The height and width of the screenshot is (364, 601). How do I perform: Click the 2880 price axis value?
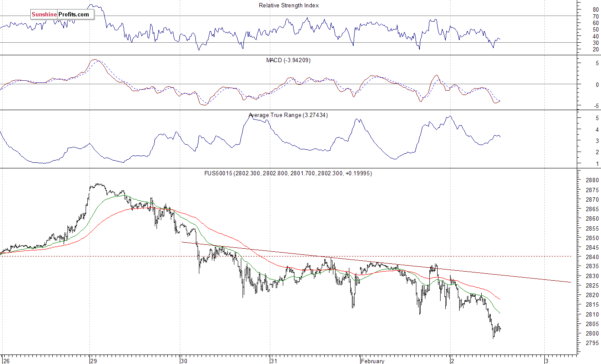click(x=592, y=180)
